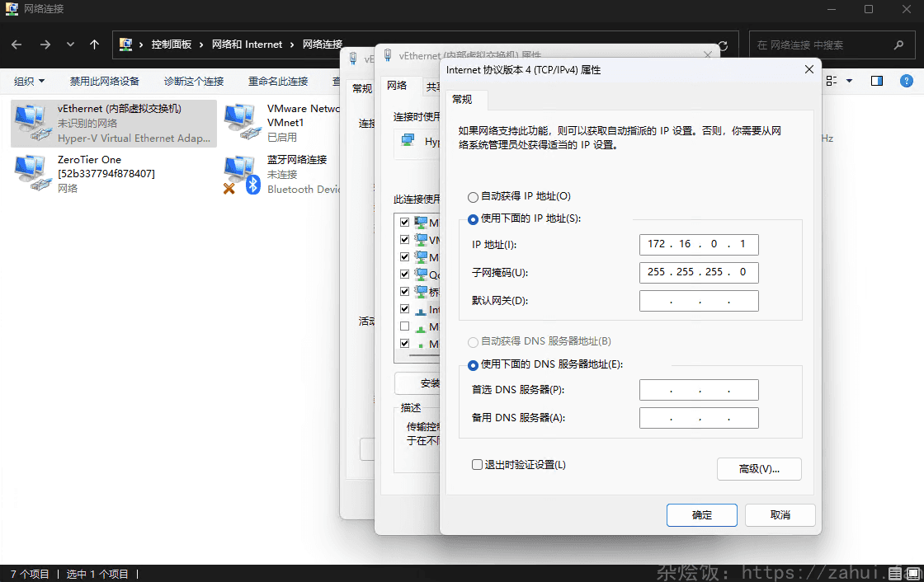The height and width of the screenshot is (582, 924).
Task: Select the 自动获得 IP 地址 radio button
Action: coord(471,196)
